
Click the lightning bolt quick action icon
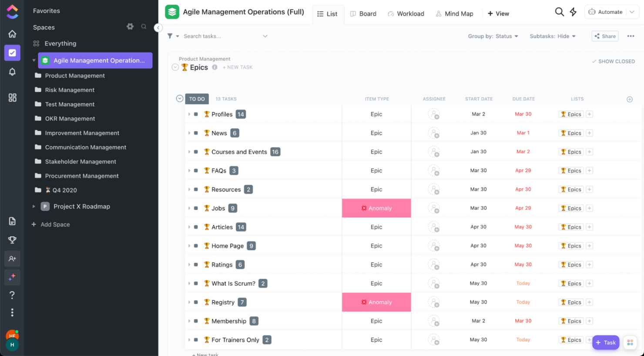click(573, 12)
